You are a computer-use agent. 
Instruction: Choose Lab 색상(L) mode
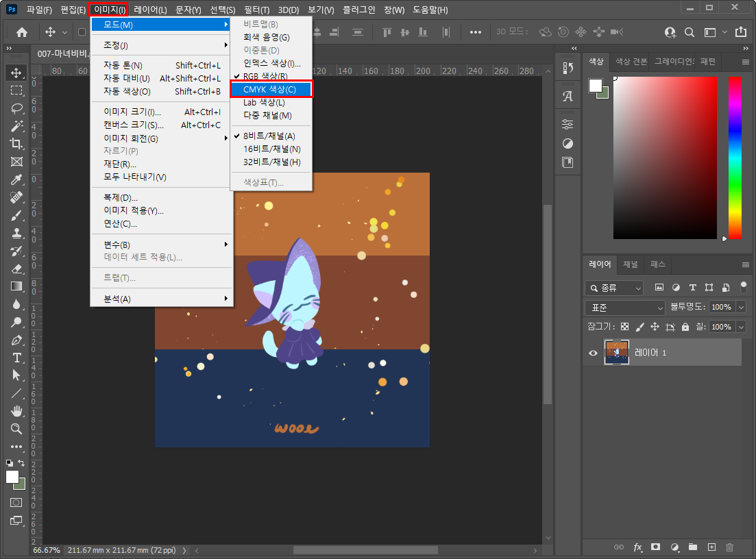click(271, 103)
